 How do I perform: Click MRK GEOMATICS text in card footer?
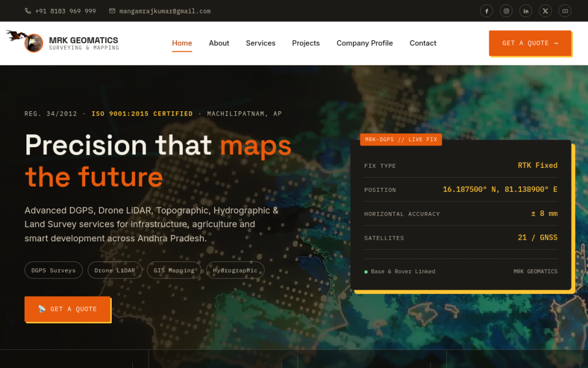click(x=535, y=271)
